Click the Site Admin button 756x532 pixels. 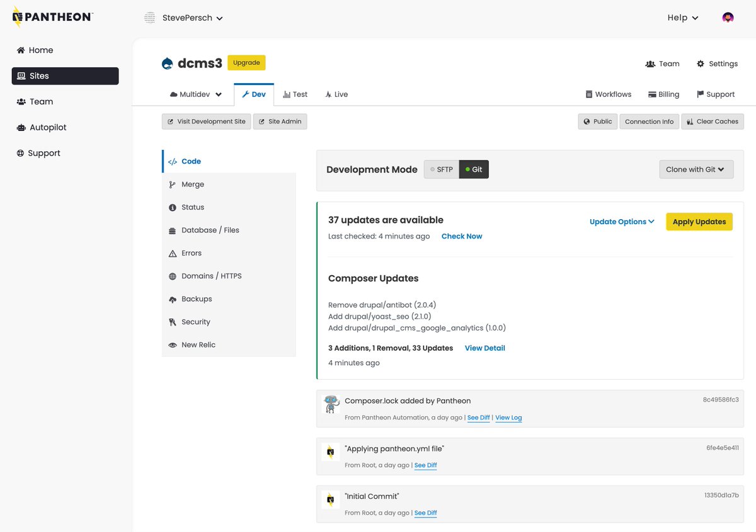pyautogui.click(x=280, y=122)
